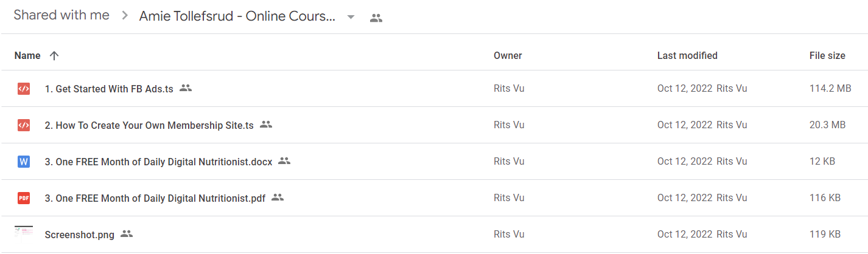Viewport: 868px width, 254px height.
Task: Click the shared people icon next to Get Started With FB Ads.ts
Action: pyautogui.click(x=186, y=88)
